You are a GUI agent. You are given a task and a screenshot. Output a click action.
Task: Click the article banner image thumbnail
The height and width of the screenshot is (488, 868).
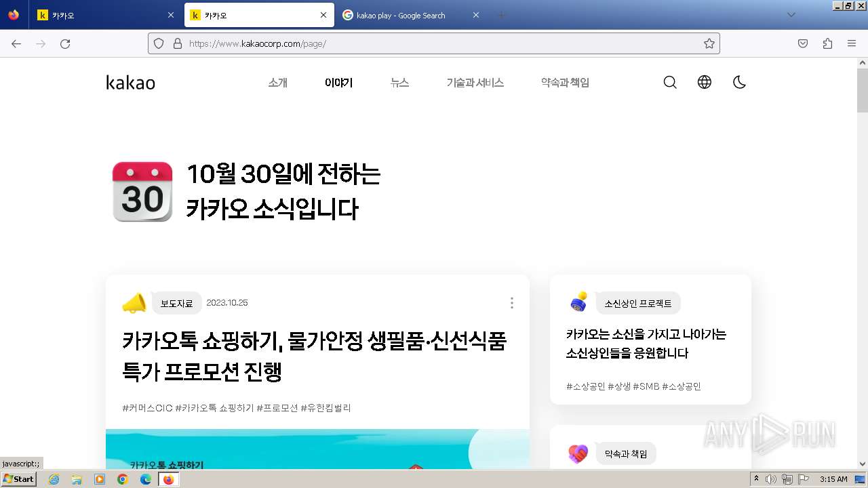[317, 449]
